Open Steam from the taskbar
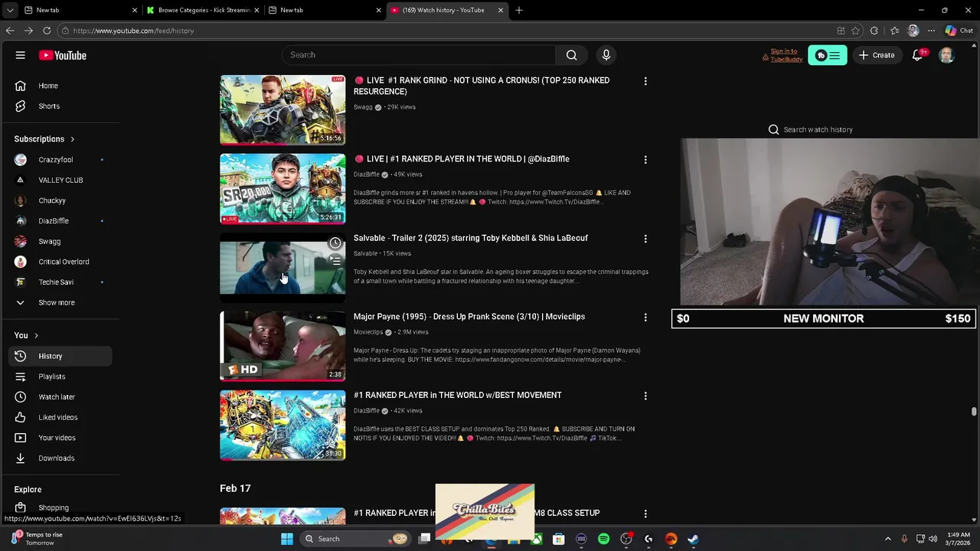Image resolution: width=980 pixels, height=551 pixels. [693, 539]
